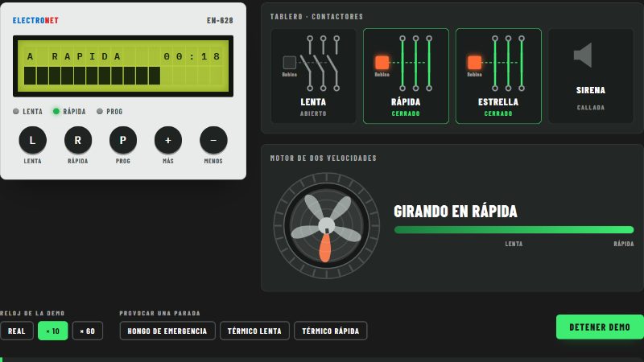The width and height of the screenshot is (644, 362).
Task: Set demo clock speed to ×10
Action: pos(53,331)
